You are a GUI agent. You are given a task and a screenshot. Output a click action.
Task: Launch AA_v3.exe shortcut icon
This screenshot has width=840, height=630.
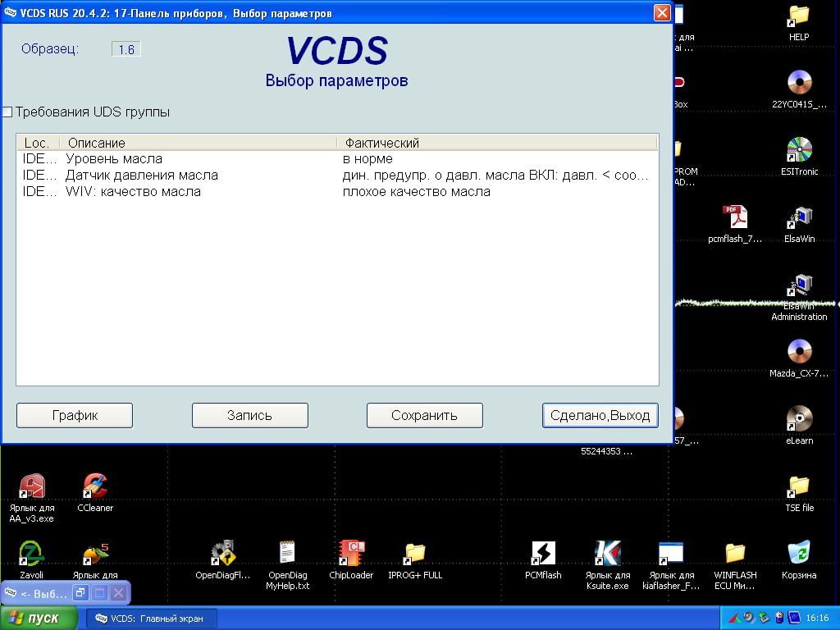pyautogui.click(x=32, y=498)
